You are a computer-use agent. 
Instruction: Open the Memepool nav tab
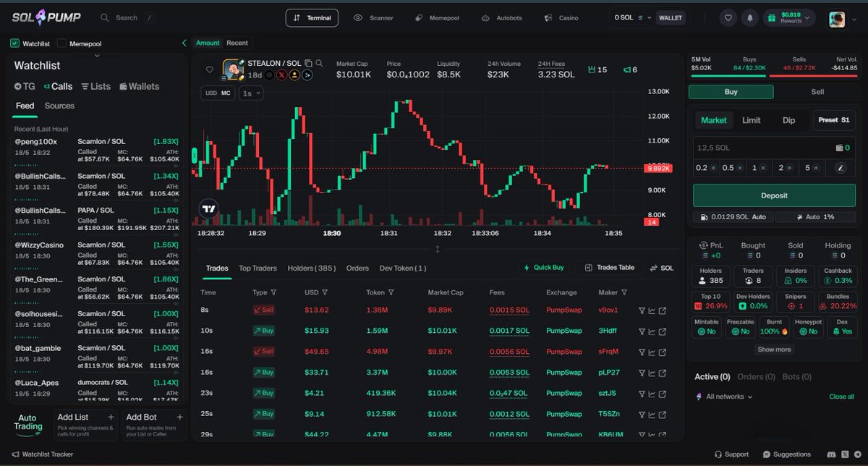point(438,17)
